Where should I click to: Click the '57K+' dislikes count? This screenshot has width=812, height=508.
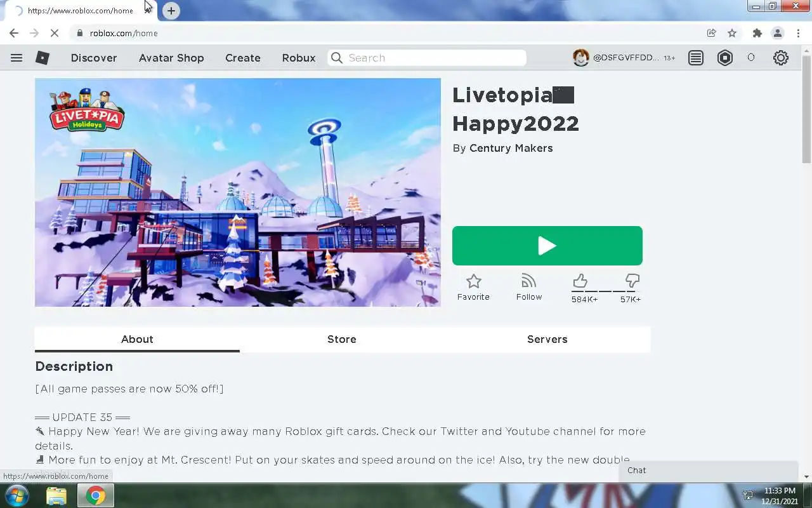[631, 299]
